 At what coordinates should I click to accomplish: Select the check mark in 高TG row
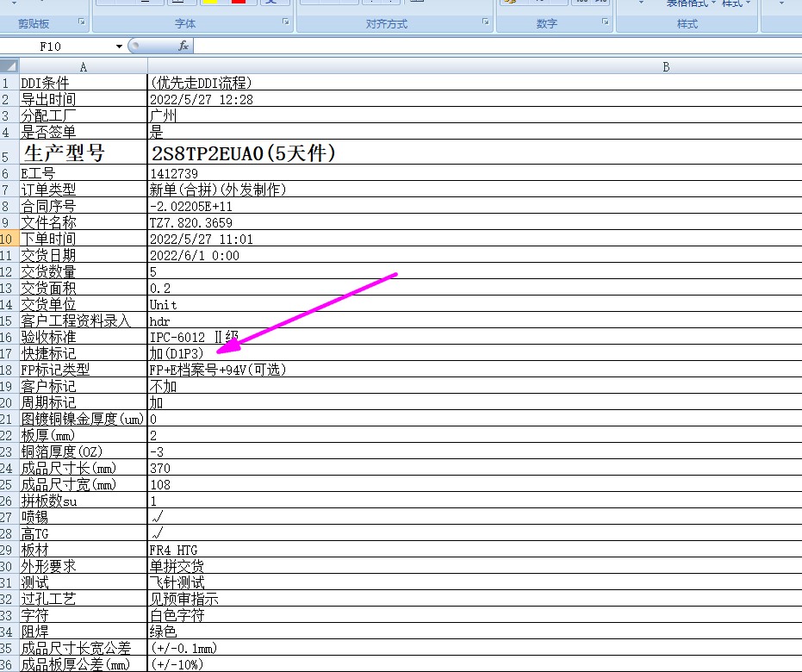click(475, 533)
